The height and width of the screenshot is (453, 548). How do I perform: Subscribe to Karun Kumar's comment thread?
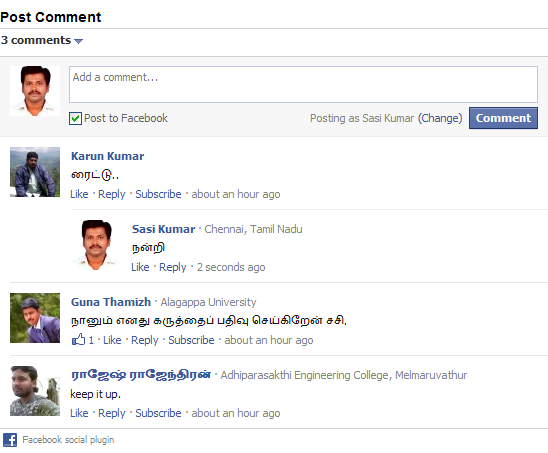tap(158, 194)
